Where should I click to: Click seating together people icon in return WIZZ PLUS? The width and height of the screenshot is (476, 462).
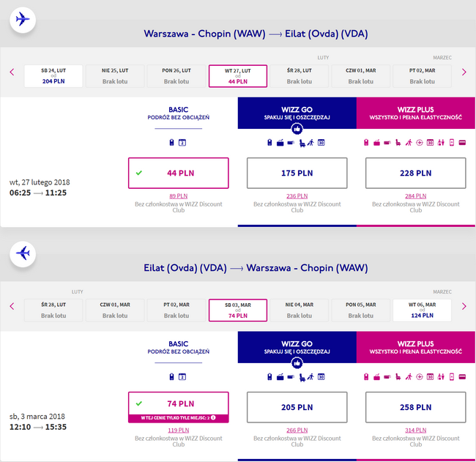click(441, 377)
